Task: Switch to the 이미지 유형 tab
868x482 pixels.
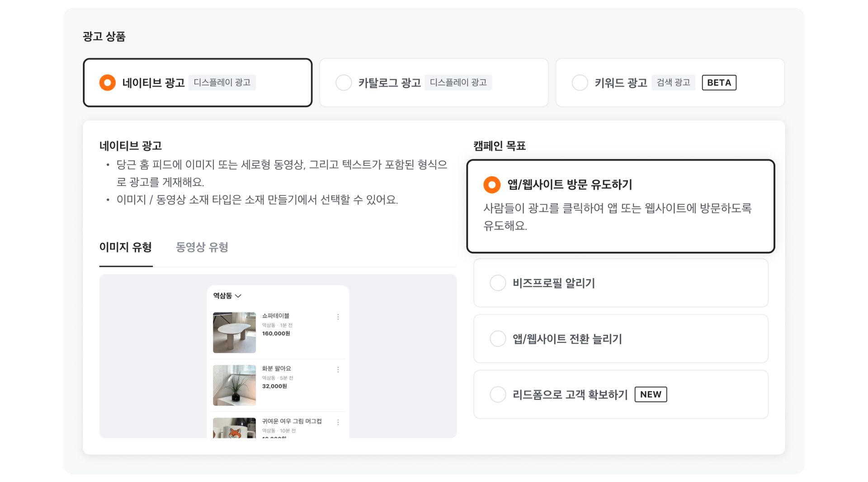Action: point(126,247)
